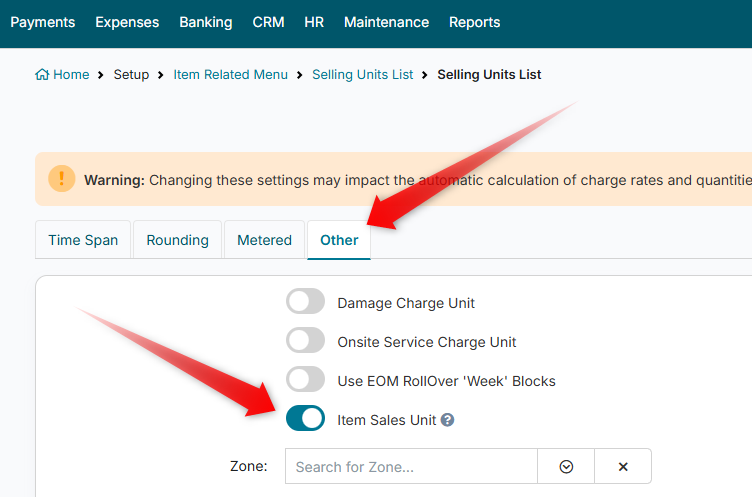Go to Item Related Menu breadcrumb link
752x497 pixels.
pyautogui.click(x=230, y=75)
